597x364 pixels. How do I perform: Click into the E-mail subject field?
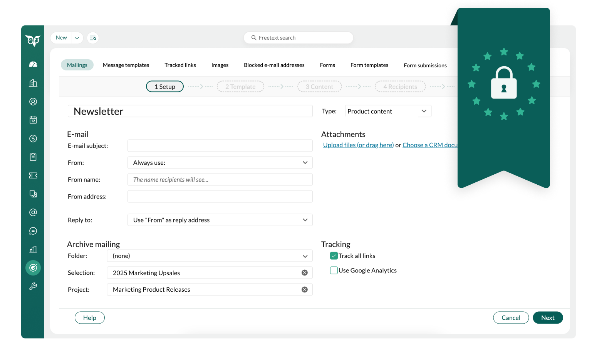(x=220, y=146)
